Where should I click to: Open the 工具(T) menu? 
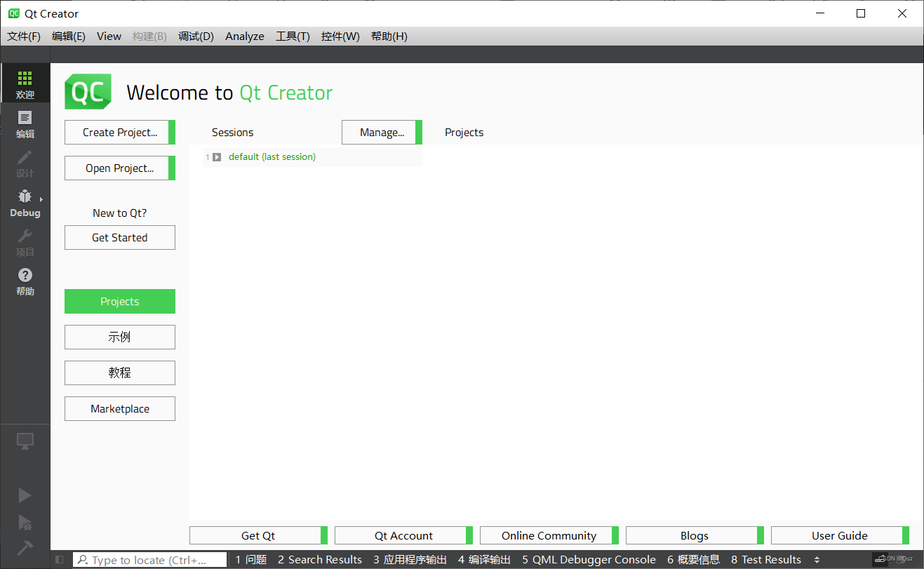pyautogui.click(x=293, y=36)
